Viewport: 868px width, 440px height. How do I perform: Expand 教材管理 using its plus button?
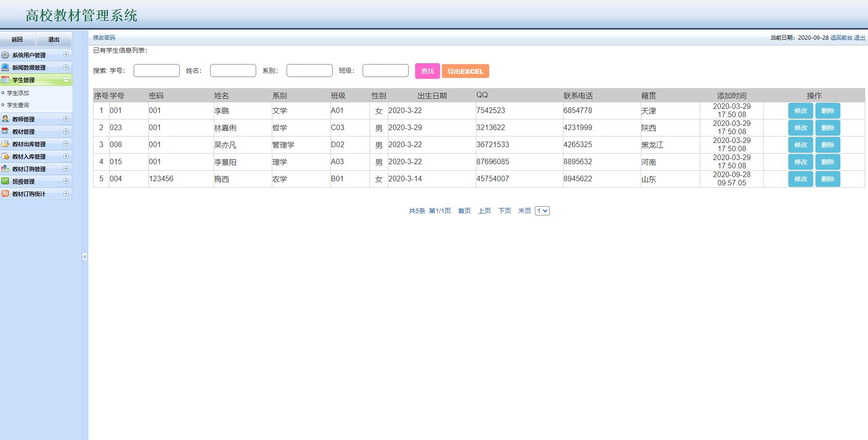point(66,131)
